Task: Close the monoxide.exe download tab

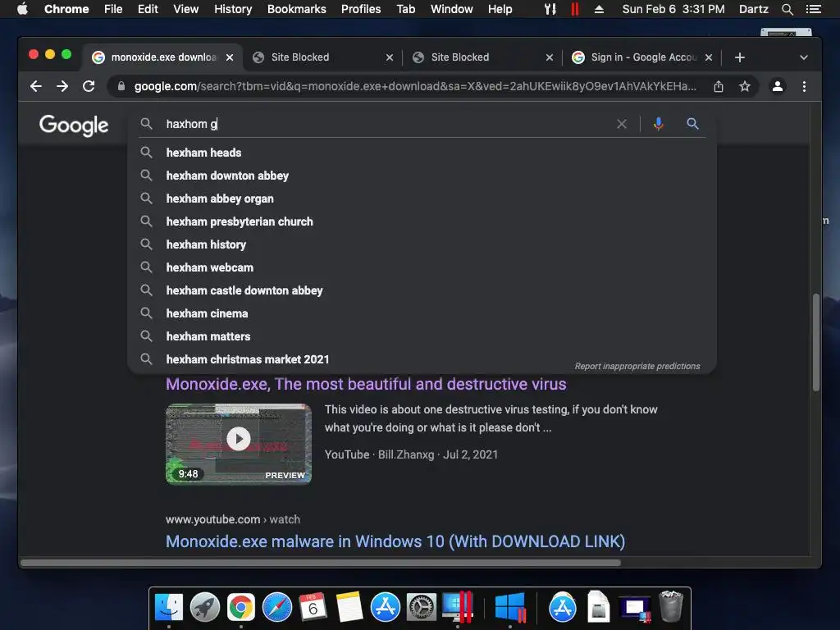Action: coord(230,57)
